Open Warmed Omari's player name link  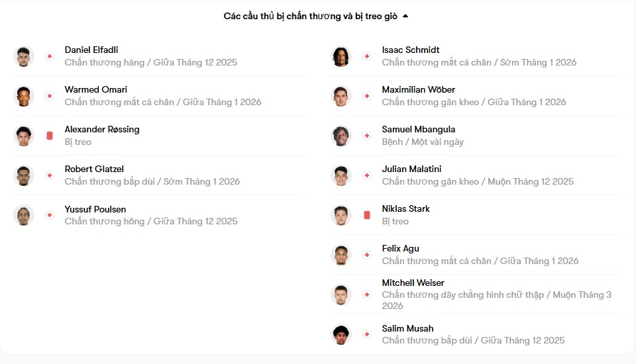click(96, 89)
